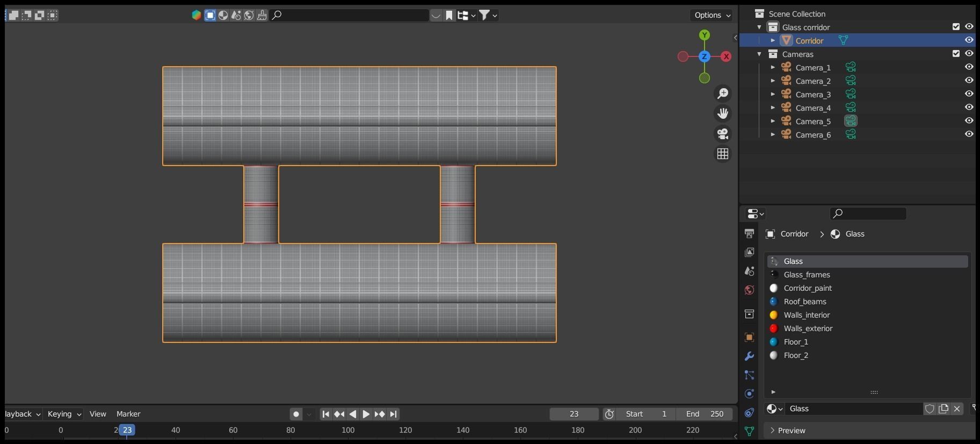Open the Object properties tab
This screenshot has height=444, width=980.
tap(749, 338)
